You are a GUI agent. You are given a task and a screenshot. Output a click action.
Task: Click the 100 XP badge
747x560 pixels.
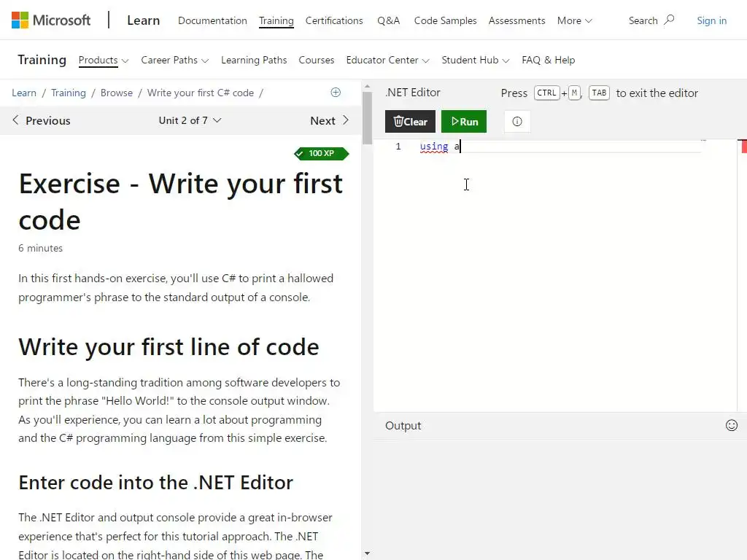click(x=322, y=153)
